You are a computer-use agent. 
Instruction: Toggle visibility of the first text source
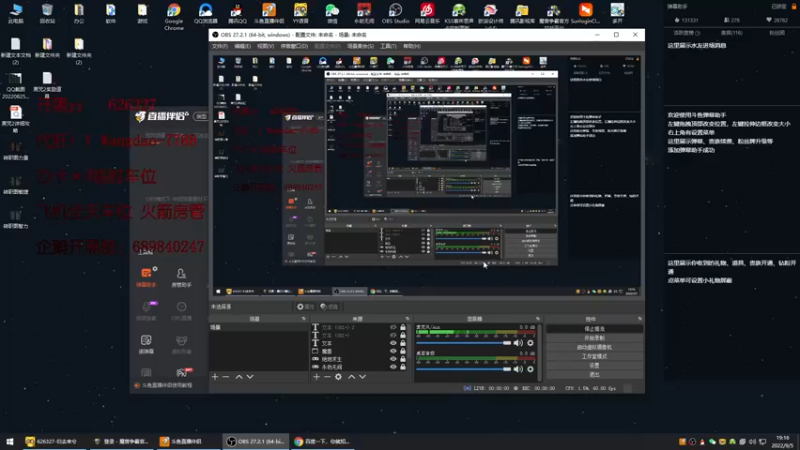393,328
